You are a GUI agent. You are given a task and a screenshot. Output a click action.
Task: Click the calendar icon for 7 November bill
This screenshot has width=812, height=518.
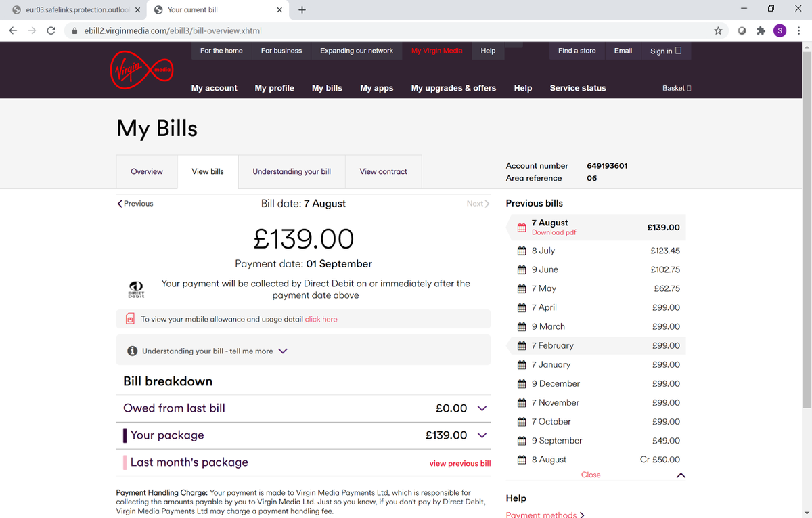[522, 402]
